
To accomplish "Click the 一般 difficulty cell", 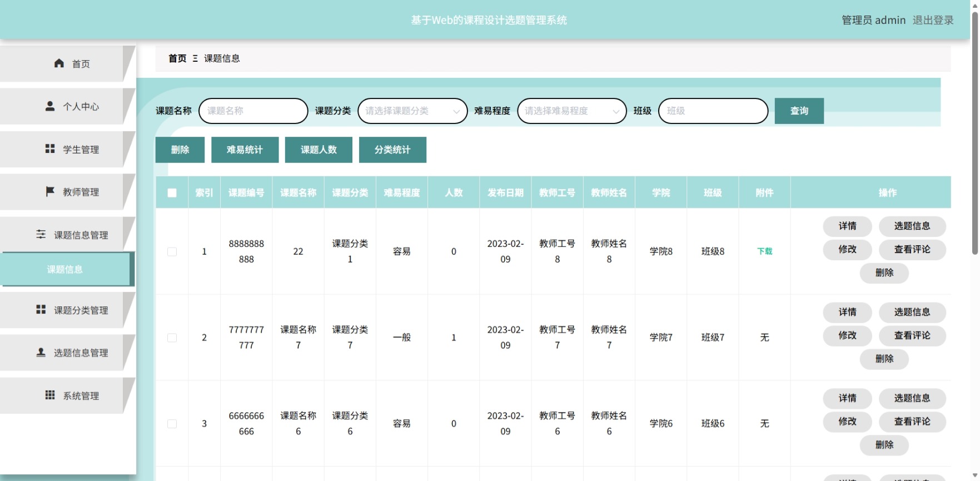I will 402,338.
